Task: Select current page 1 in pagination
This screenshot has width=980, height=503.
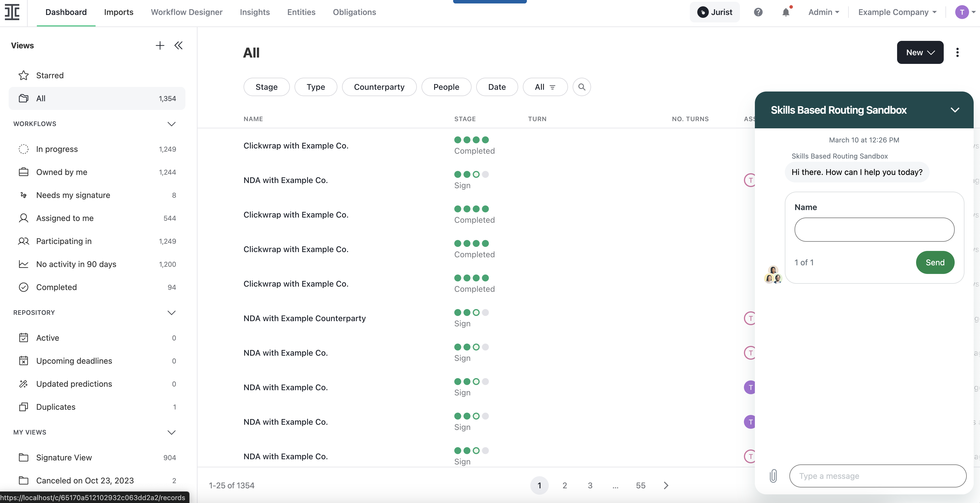Action: (539, 485)
